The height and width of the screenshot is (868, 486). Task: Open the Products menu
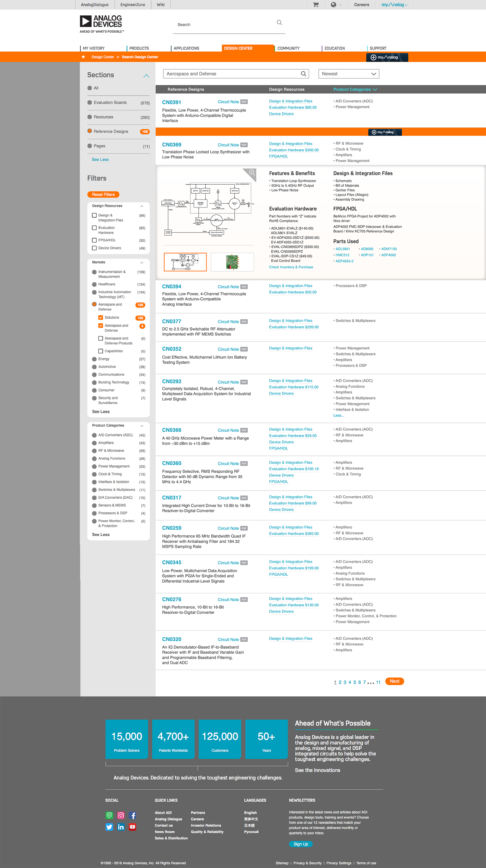pyautogui.click(x=139, y=48)
